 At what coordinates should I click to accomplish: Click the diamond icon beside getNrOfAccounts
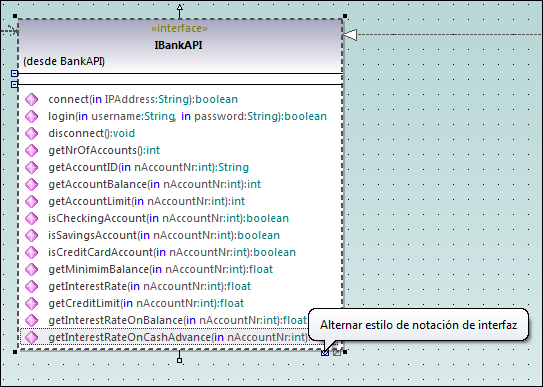tap(32, 150)
